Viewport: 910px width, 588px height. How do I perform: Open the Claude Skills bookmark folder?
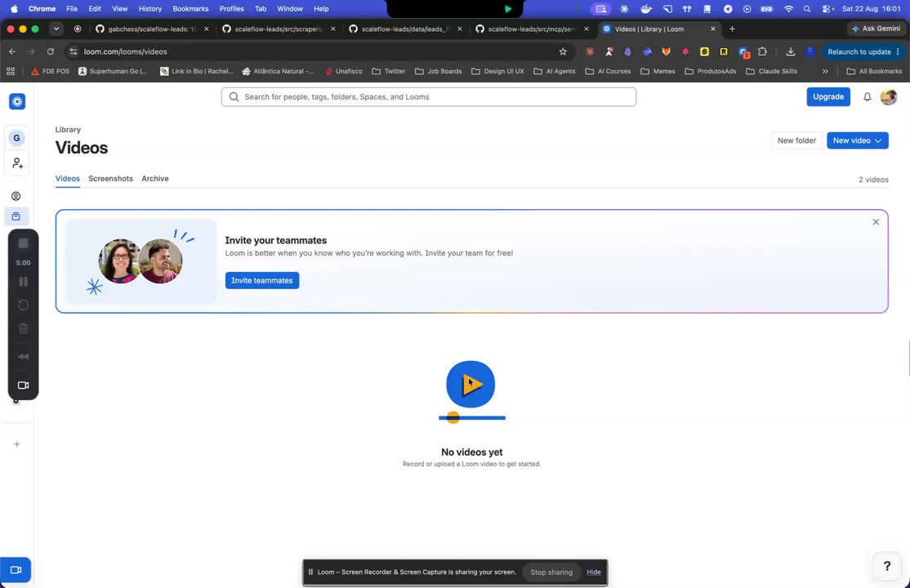tap(771, 71)
